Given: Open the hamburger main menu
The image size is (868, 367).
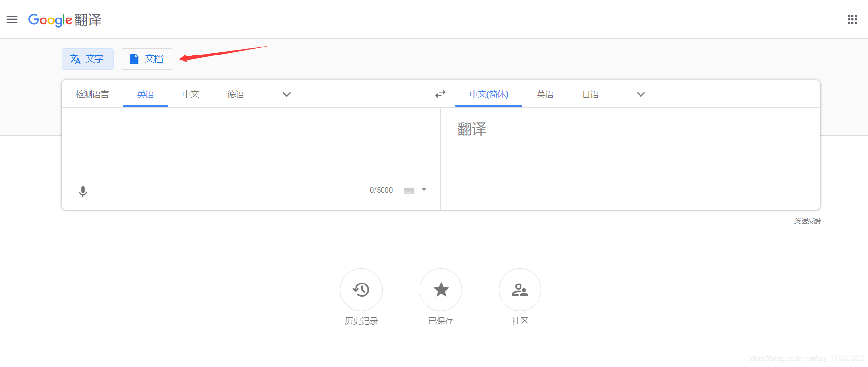Looking at the screenshot, I should 12,19.
